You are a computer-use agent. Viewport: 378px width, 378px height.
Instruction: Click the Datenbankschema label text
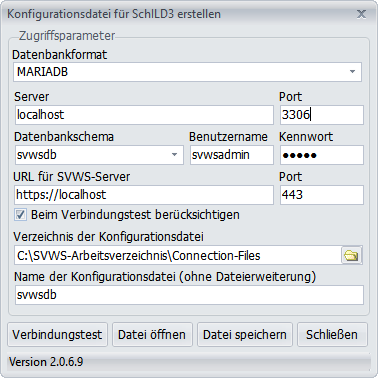[x=64, y=137]
